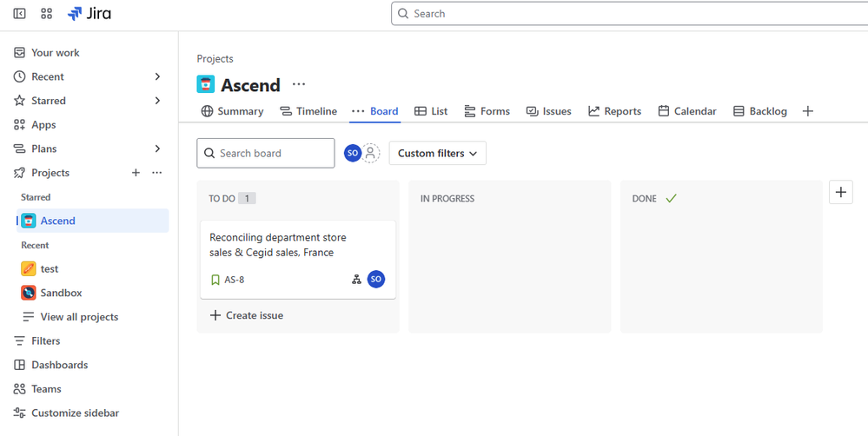Click the Ascend project avatar icon
The width and height of the screenshot is (868, 436).
tap(205, 84)
